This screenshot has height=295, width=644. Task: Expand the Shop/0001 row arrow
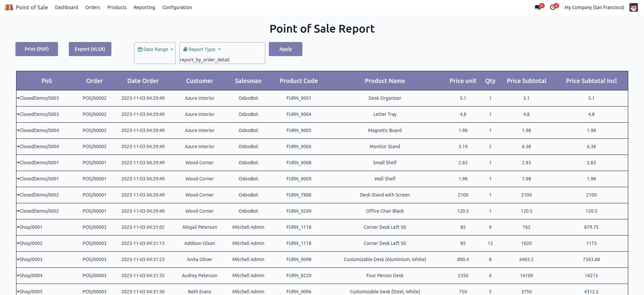click(x=18, y=227)
